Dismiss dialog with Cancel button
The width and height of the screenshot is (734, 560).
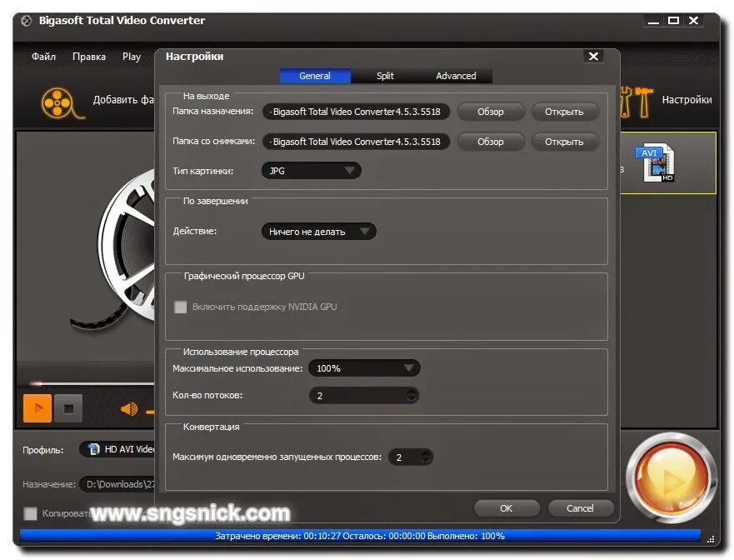tap(580, 508)
